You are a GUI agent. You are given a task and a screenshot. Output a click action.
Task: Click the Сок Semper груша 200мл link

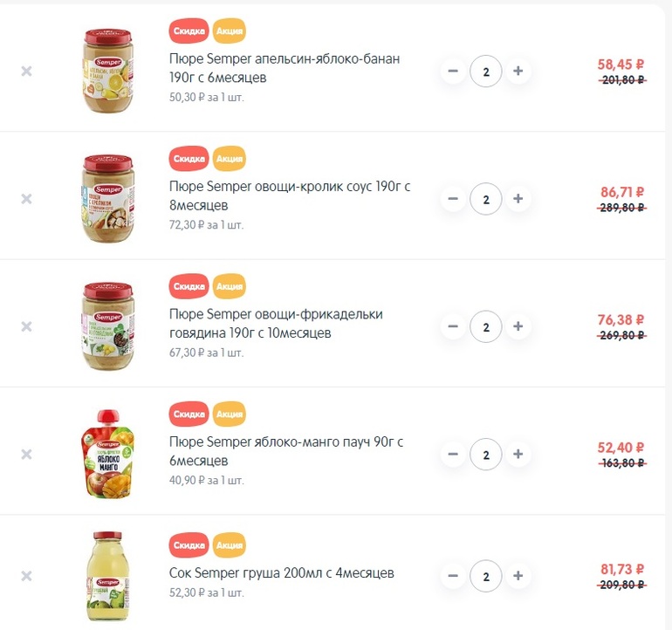click(281, 573)
